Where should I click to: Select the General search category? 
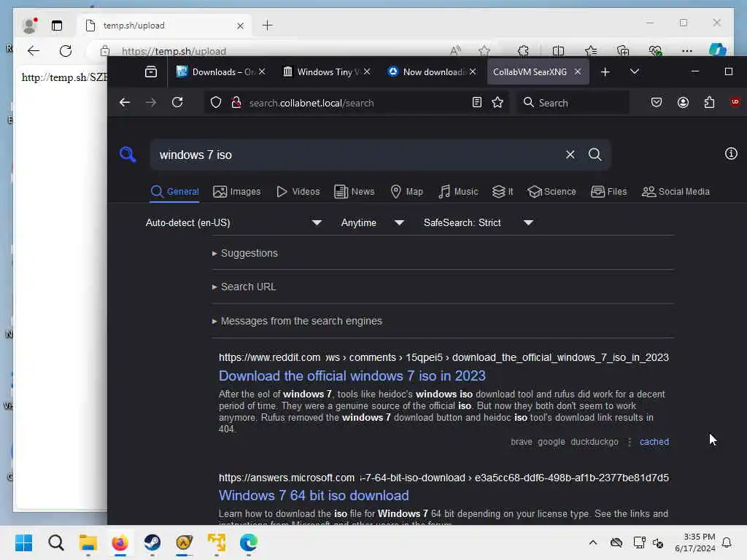point(174,192)
